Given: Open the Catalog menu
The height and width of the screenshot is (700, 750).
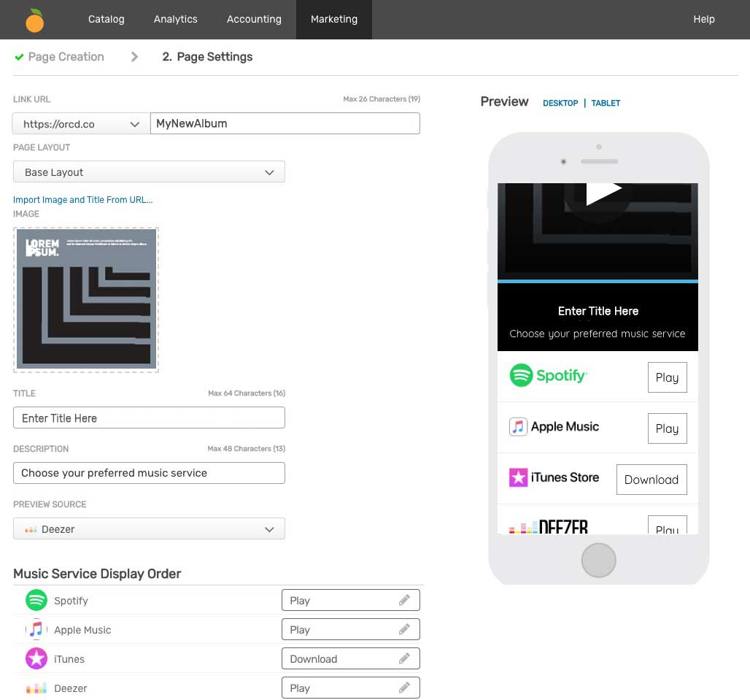Looking at the screenshot, I should (107, 19).
